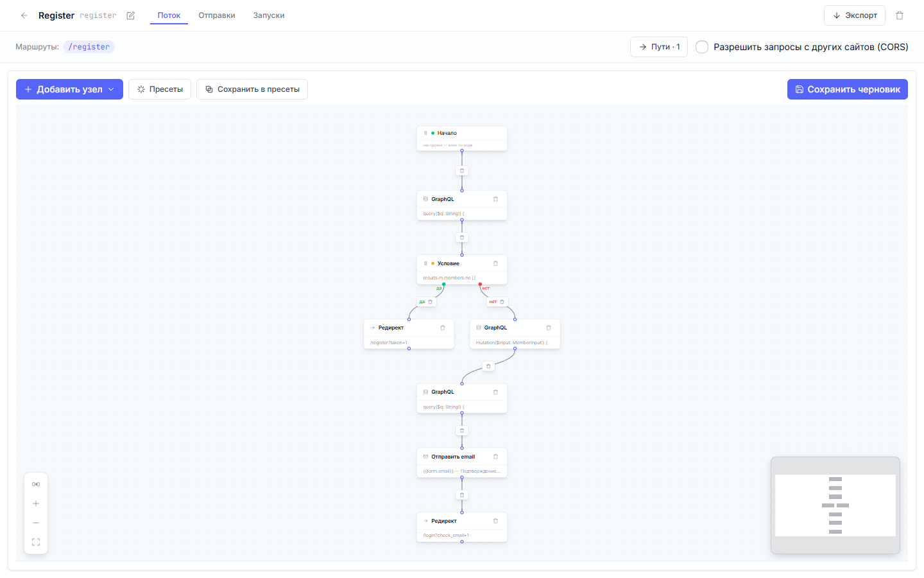Select the Начало node
This screenshot has width=924, height=578.
tap(462, 138)
